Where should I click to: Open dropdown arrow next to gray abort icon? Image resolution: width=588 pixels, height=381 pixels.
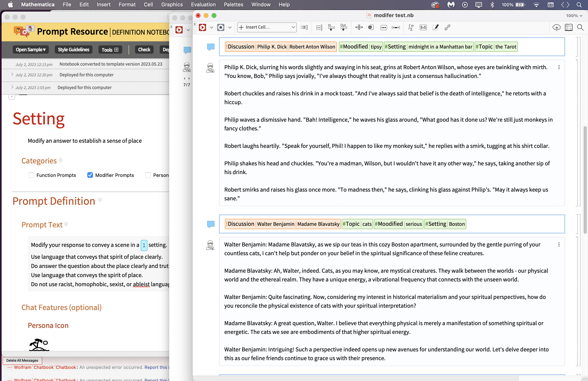coord(230,27)
